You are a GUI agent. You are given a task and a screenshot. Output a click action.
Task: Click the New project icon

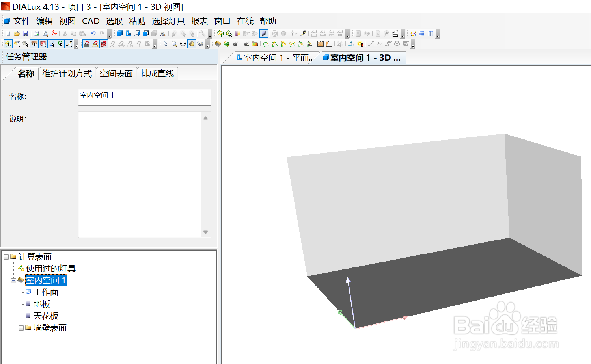tap(8, 33)
